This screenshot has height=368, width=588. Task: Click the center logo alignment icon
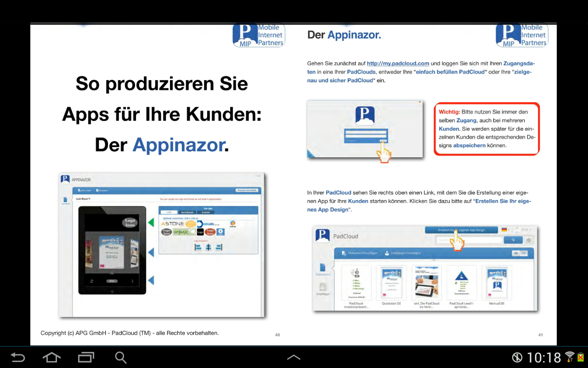[x=208, y=247]
